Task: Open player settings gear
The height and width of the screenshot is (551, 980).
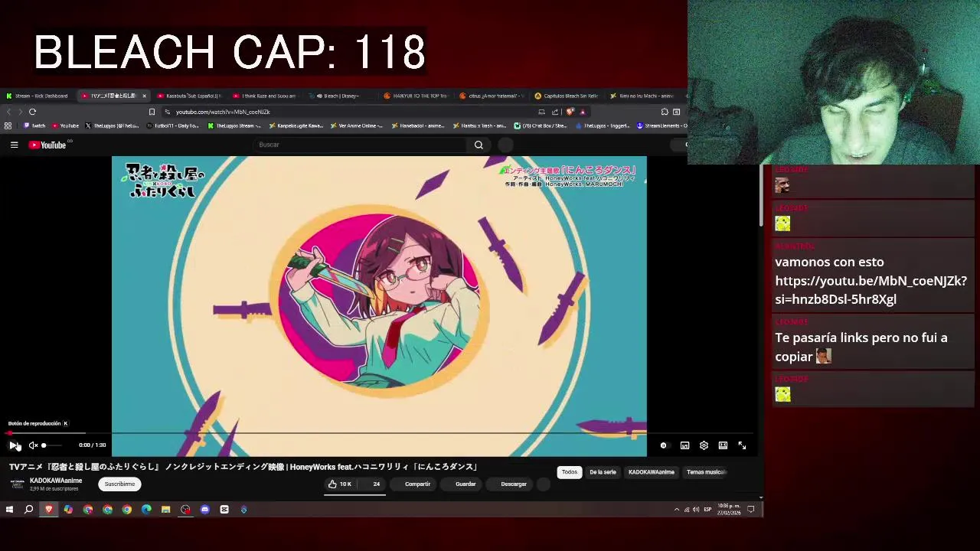Action: click(x=704, y=445)
